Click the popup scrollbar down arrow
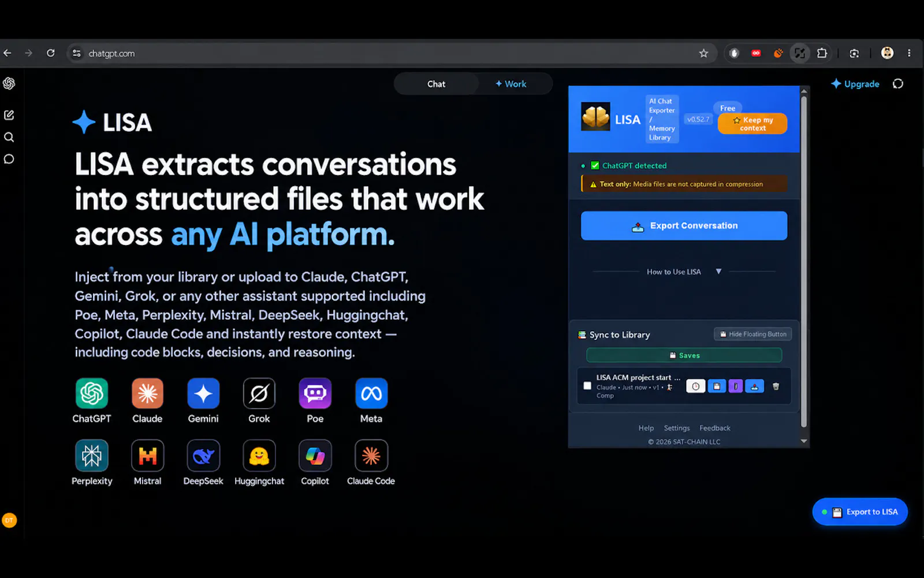 (804, 441)
